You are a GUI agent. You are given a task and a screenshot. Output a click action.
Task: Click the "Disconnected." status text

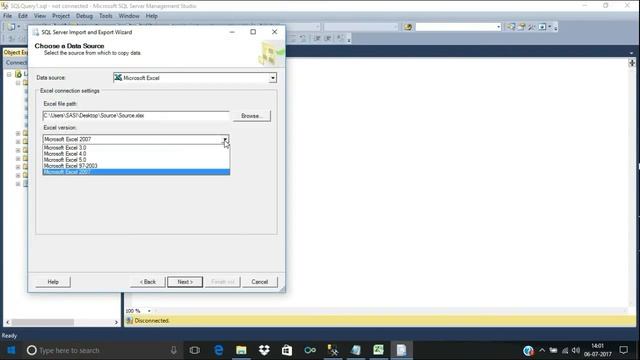point(152,320)
